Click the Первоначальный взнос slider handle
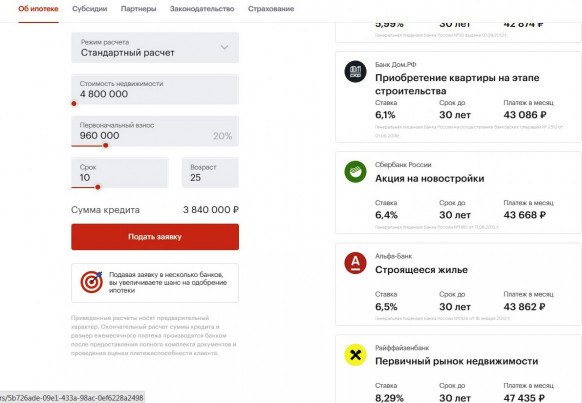 pos(106,145)
